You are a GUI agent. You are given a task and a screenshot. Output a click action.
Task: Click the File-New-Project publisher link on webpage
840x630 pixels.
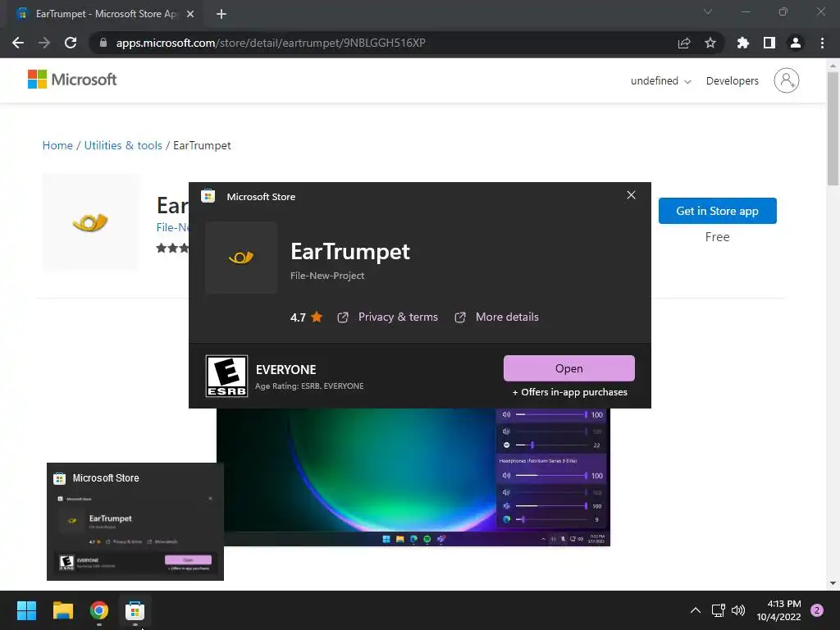[172, 228]
